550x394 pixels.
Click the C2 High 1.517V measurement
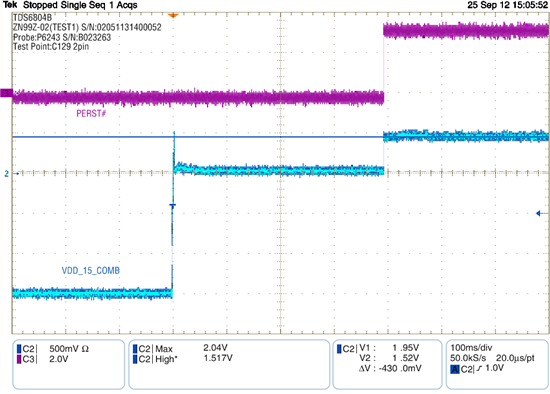[183, 359]
